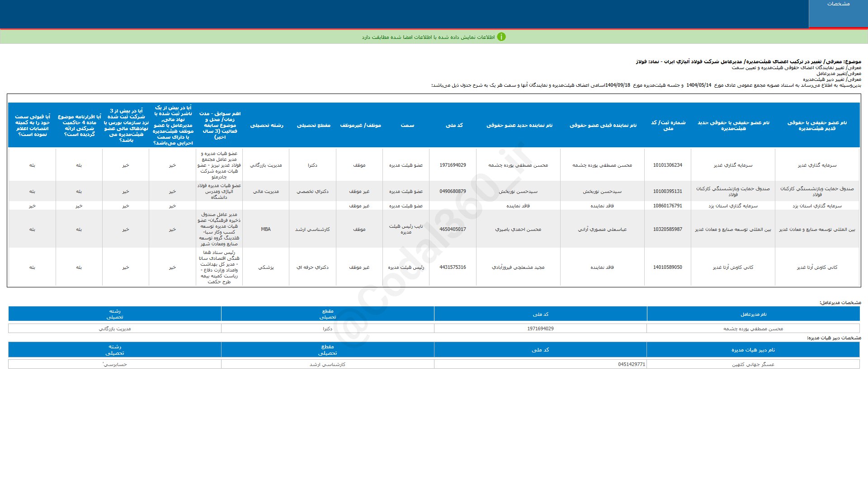Click the کد ملی column header in board table
This screenshot has height=488, width=868.
point(454,125)
